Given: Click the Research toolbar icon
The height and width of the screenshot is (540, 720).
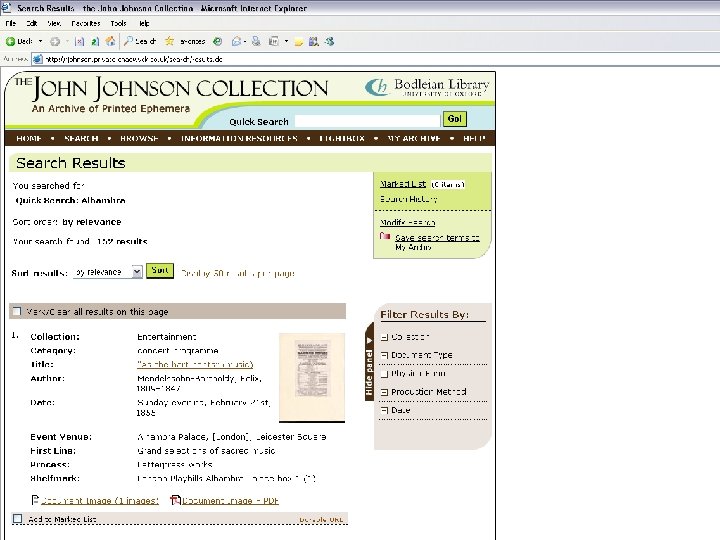Looking at the screenshot, I should (x=314, y=41).
